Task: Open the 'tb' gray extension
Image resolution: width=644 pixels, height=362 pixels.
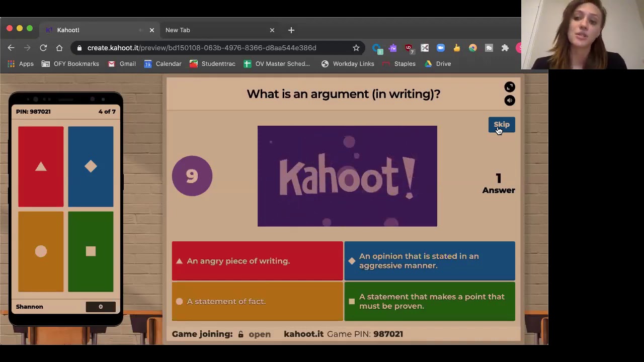Action: click(x=489, y=48)
